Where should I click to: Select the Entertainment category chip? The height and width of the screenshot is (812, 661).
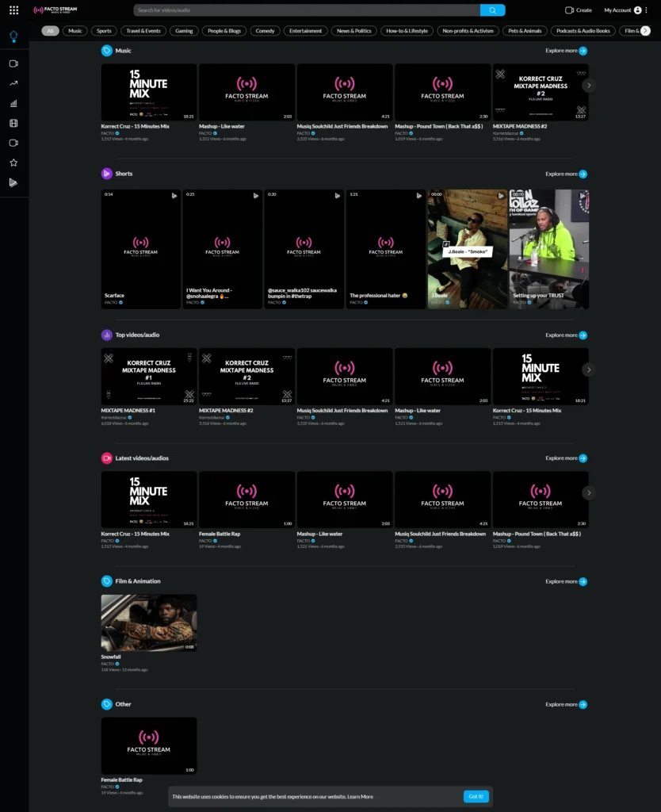point(305,31)
